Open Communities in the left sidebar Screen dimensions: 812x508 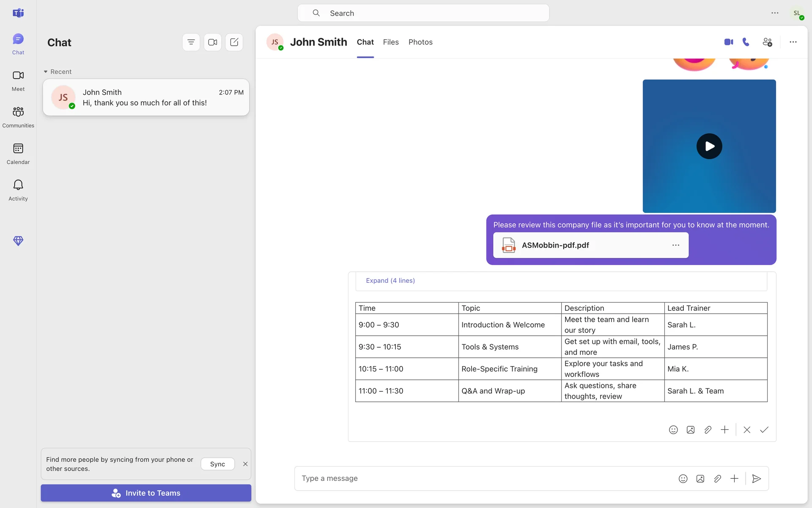click(x=18, y=117)
